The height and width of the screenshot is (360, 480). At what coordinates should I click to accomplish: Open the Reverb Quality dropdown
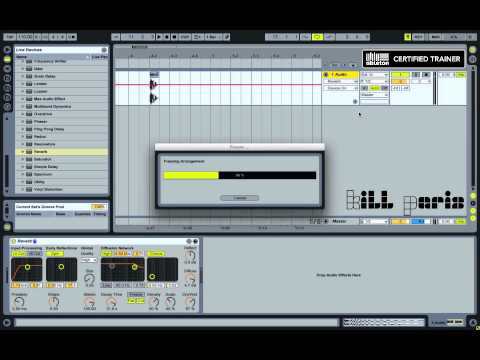click(89, 260)
